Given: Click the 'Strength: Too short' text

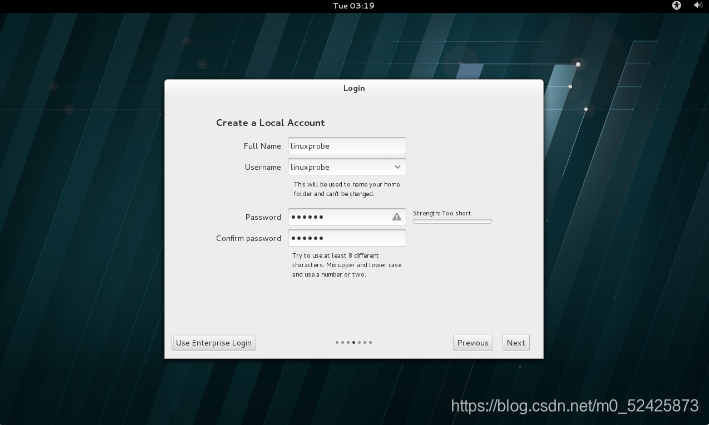Looking at the screenshot, I should pos(442,213).
